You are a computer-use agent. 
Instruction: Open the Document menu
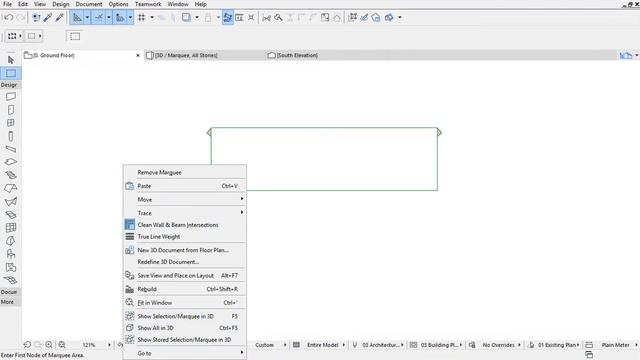(x=89, y=4)
